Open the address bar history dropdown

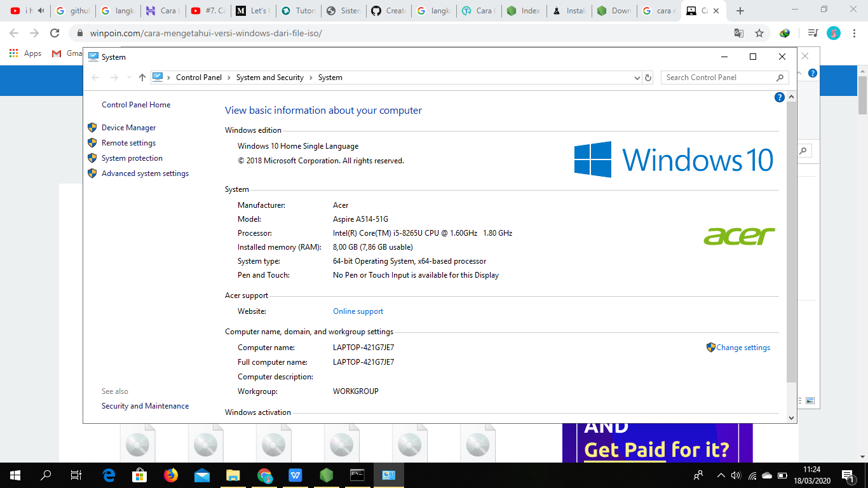point(637,78)
